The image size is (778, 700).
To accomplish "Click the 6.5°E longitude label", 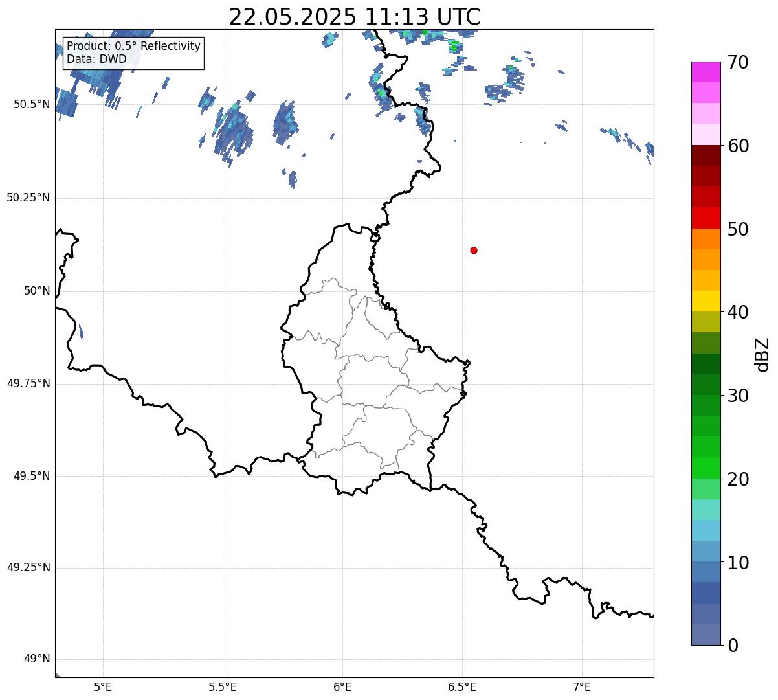I will (x=462, y=687).
